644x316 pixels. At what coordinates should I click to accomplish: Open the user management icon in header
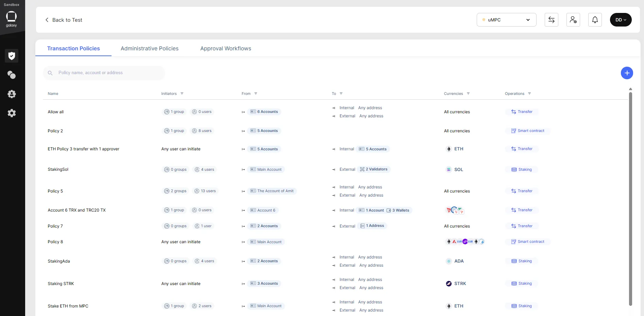coord(573,20)
